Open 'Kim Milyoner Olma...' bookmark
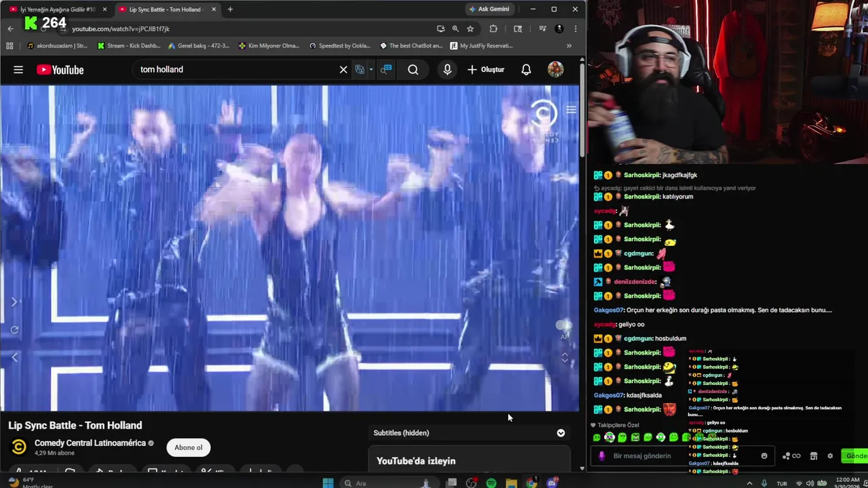The height and width of the screenshot is (488, 868). click(269, 45)
